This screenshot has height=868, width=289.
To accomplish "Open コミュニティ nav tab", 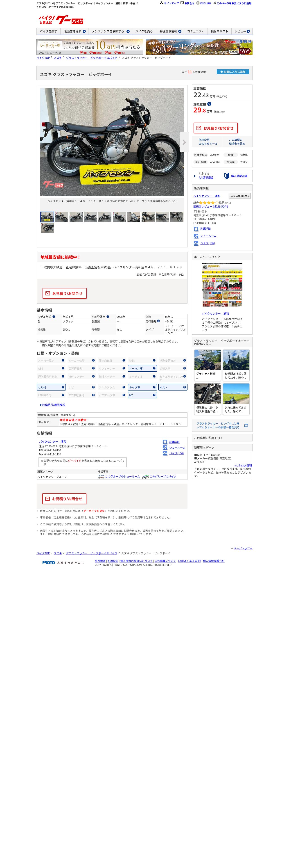I will (x=195, y=31).
